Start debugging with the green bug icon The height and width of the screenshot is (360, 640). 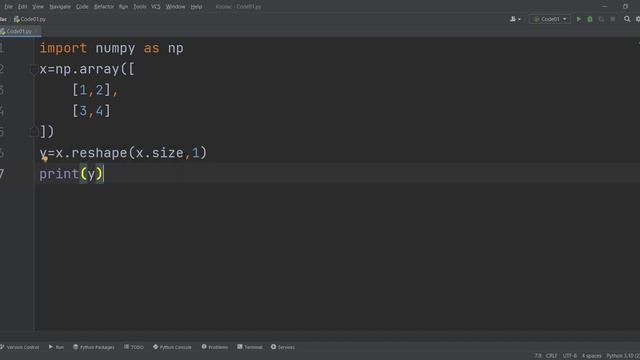(590, 19)
